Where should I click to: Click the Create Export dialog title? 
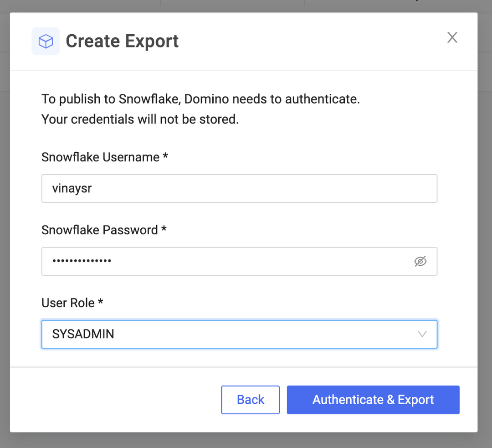click(122, 41)
